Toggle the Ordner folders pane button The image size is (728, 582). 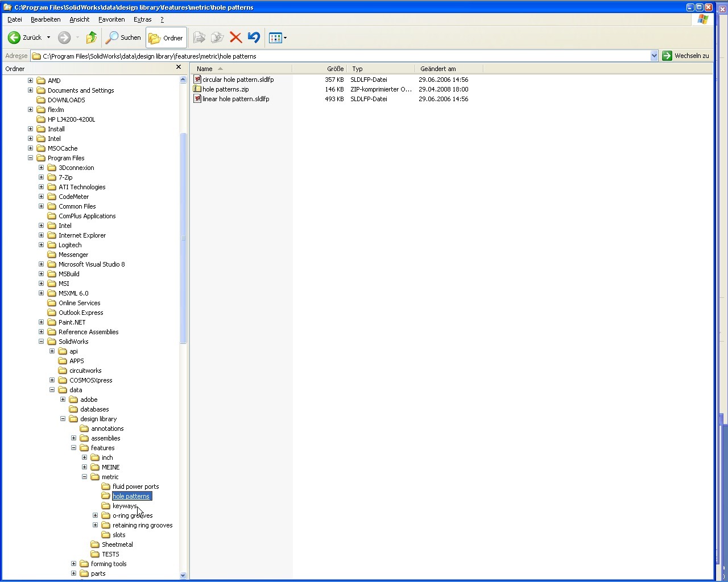pos(166,38)
